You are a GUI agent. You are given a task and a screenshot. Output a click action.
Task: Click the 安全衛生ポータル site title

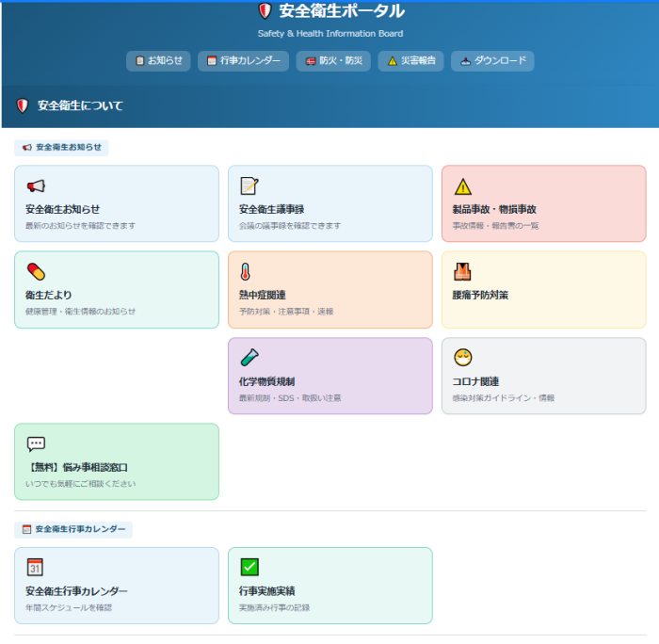pos(342,11)
